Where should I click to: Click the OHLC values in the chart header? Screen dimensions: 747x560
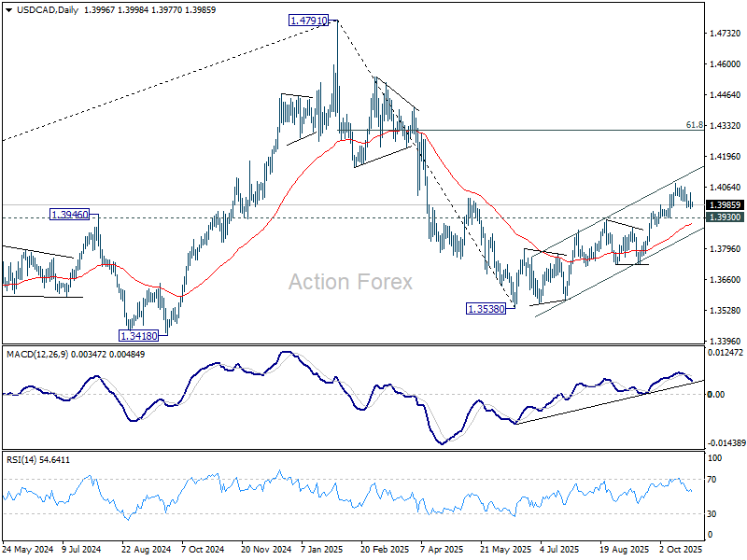point(149,10)
